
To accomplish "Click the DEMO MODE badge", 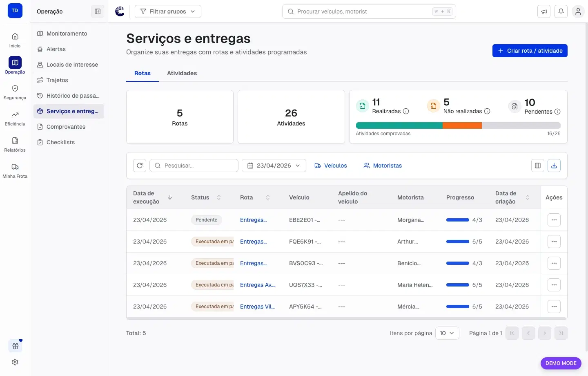I will click(561, 363).
